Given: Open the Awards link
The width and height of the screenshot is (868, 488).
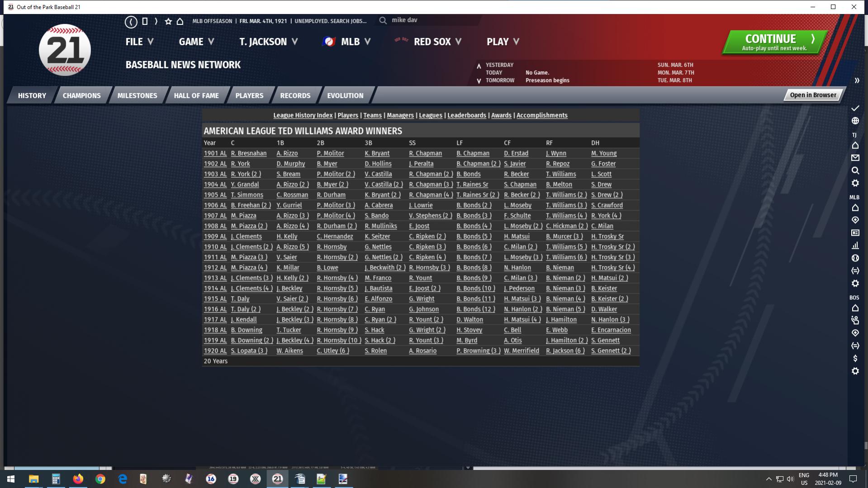Looking at the screenshot, I should [501, 115].
